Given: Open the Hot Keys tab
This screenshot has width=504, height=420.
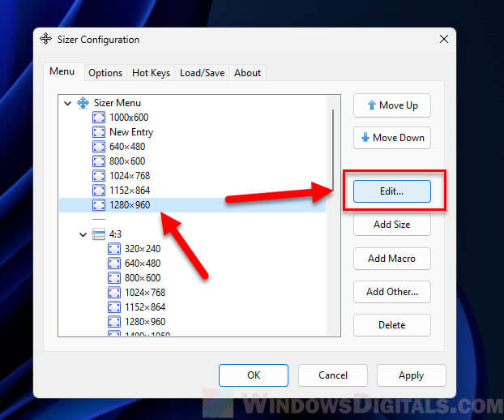Looking at the screenshot, I should tap(151, 73).
